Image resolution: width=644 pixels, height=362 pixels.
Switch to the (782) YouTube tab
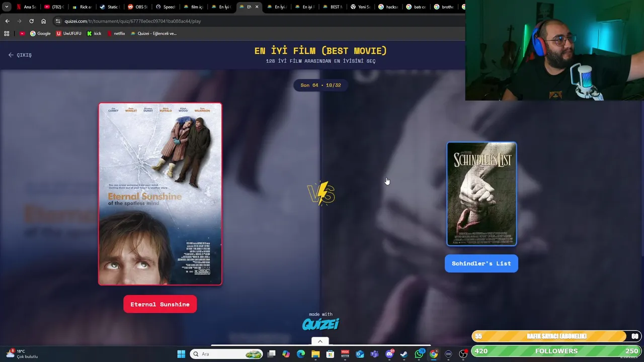click(54, 7)
